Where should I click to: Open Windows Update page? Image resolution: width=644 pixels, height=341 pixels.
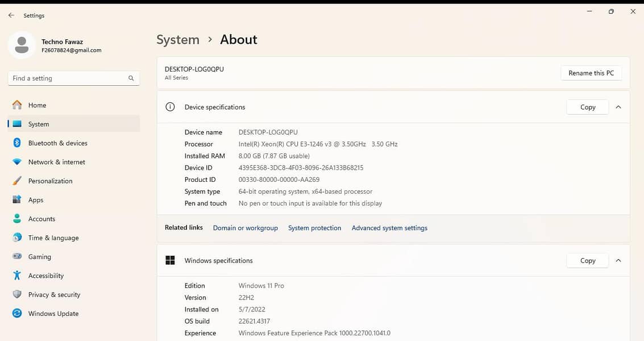(x=74, y=313)
